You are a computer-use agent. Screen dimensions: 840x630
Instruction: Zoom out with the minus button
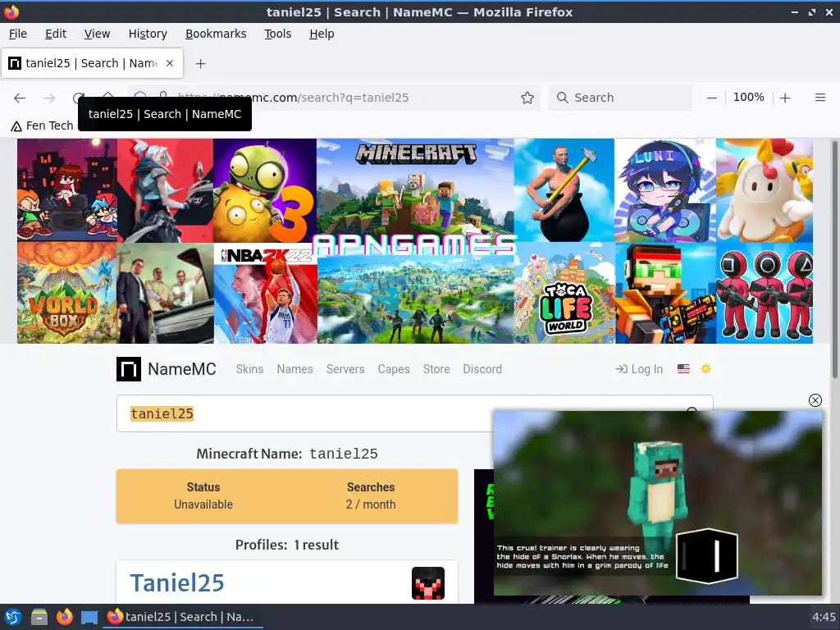pos(711,98)
